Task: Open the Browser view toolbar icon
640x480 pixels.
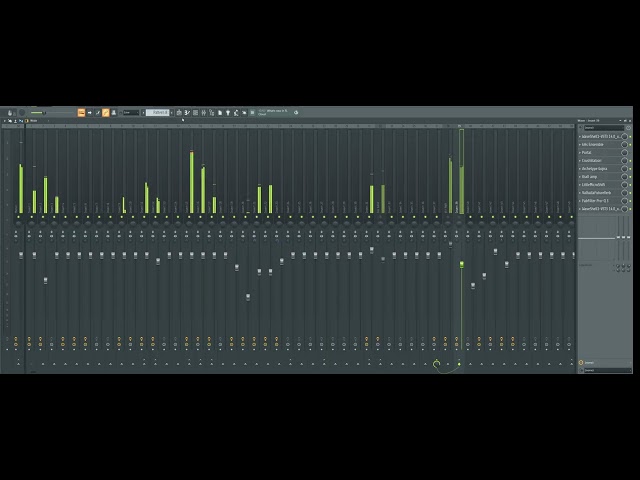Action: tap(211, 112)
